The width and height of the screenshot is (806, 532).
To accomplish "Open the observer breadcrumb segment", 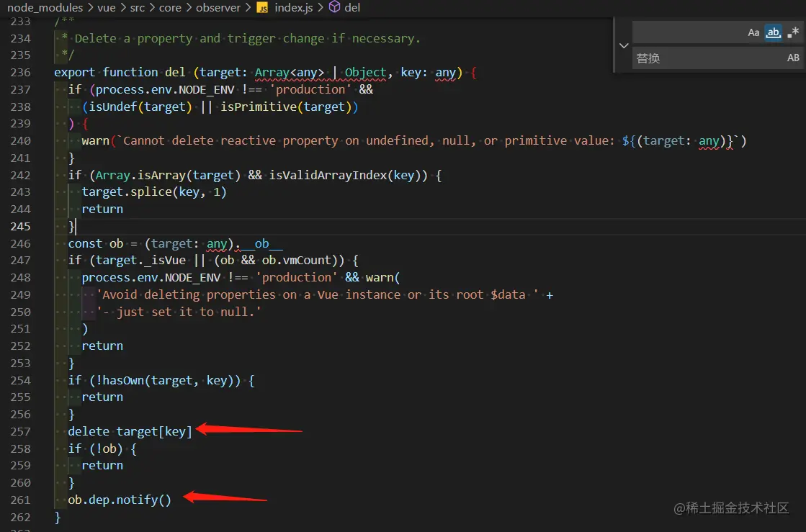I will 218,8.
